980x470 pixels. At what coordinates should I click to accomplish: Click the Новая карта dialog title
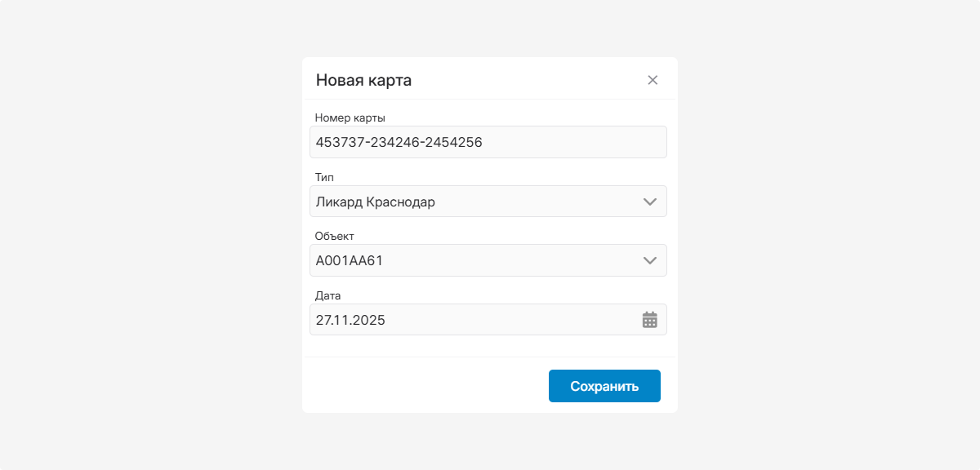pyautogui.click(x=363, y=80)
